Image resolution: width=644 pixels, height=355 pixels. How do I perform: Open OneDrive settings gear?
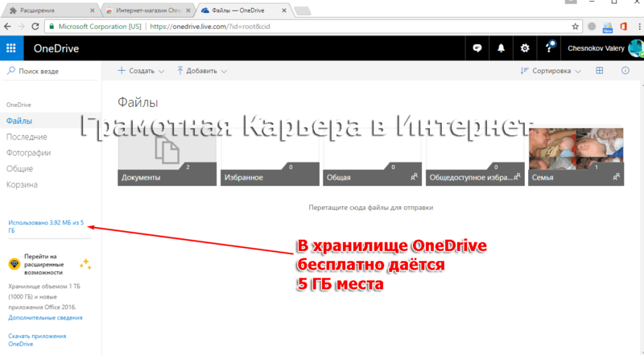(x=525, y=48)
